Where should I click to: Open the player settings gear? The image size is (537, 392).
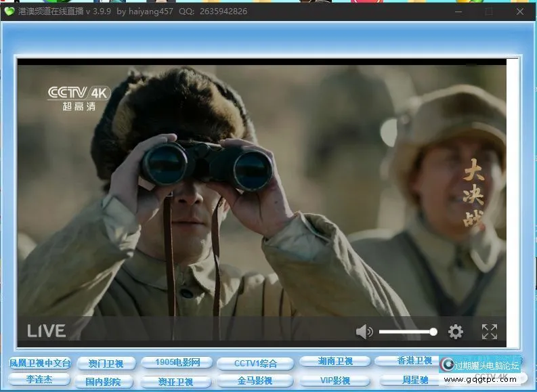tap(456, 331)
